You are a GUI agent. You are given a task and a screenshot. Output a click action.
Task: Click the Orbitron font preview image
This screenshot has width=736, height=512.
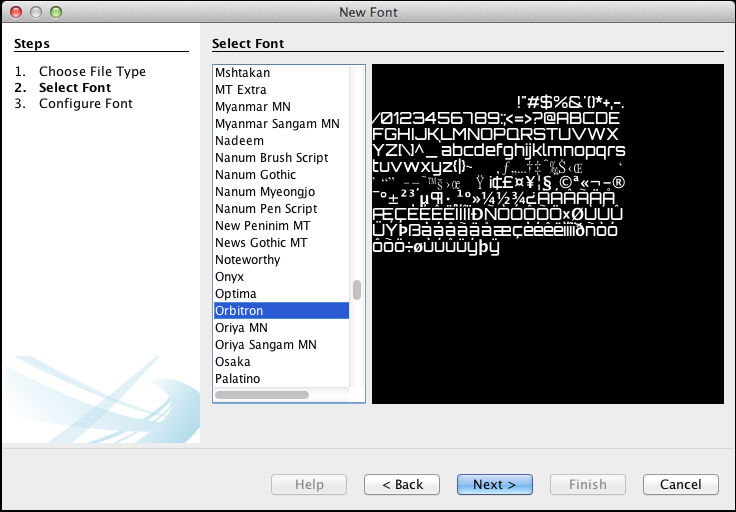pyautogui.click(x=547, y=234)
